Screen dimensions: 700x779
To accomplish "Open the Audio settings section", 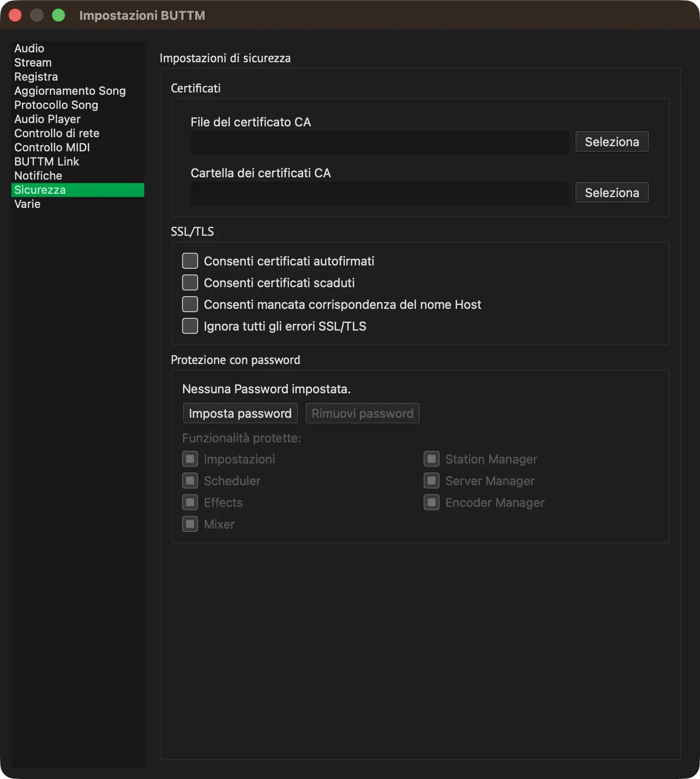I will [x=77, y=48].
